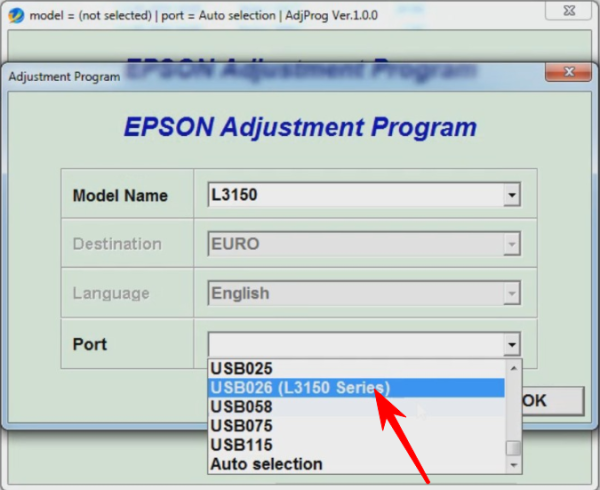600x490 pixels.
Task: Click the Language field showing English
Action: [x=355, y=294]
